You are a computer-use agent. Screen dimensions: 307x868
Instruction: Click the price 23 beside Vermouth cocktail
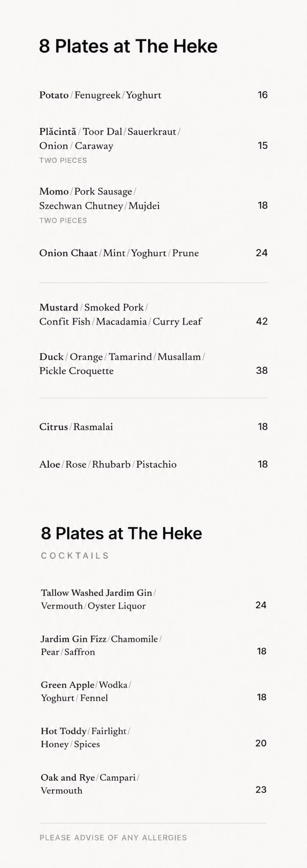coord(261,790)
